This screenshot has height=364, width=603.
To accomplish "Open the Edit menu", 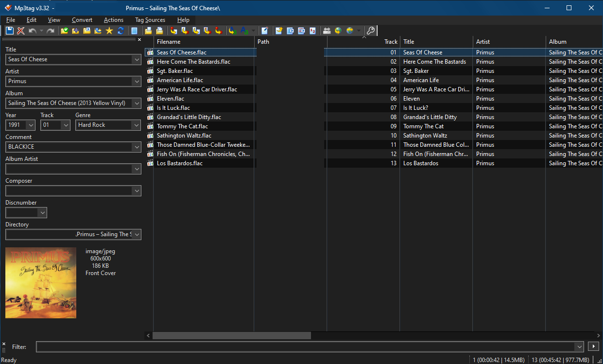I will tap(32, 20).
